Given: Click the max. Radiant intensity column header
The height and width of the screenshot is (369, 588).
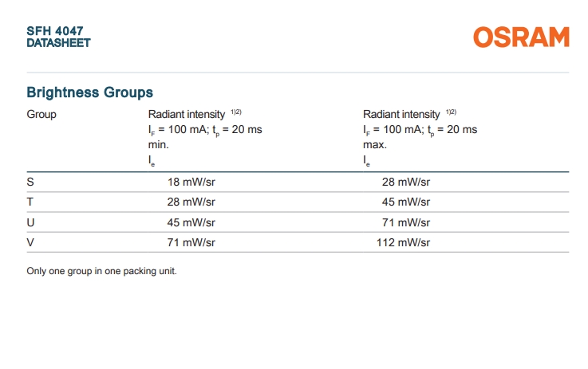Looking at the screenshot, I should coord(420,137).
